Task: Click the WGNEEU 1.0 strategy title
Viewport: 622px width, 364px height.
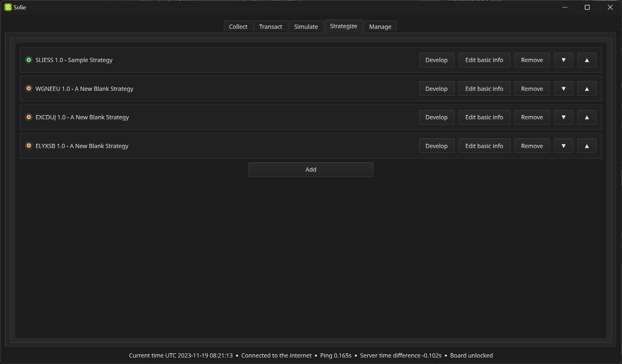Action: pos(84,89)
